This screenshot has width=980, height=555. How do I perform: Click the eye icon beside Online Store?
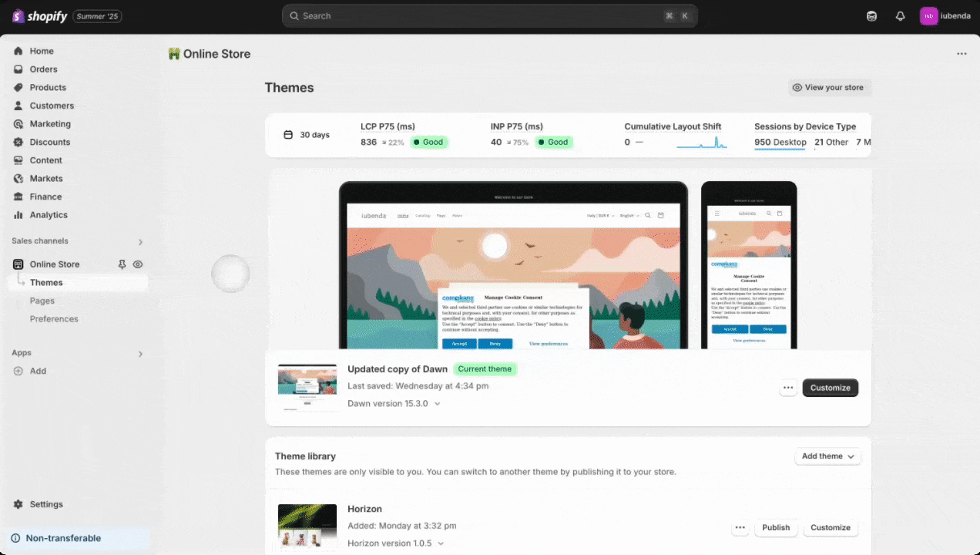(138, 264)
